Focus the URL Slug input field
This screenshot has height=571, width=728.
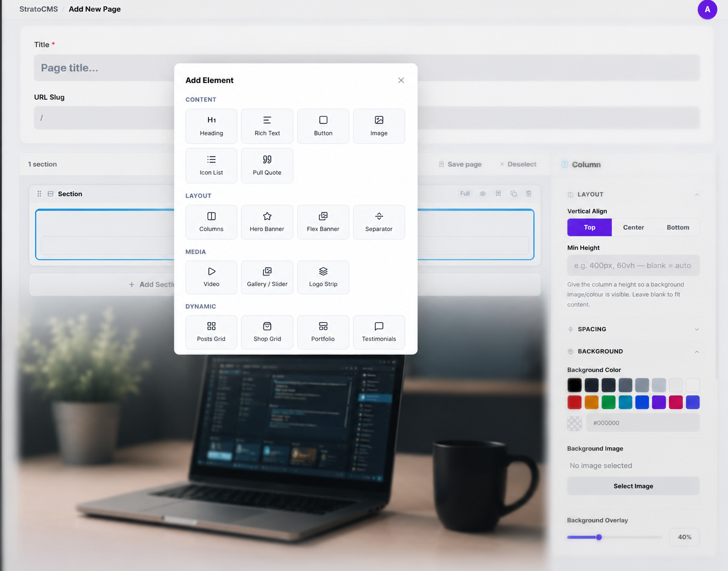367,118
